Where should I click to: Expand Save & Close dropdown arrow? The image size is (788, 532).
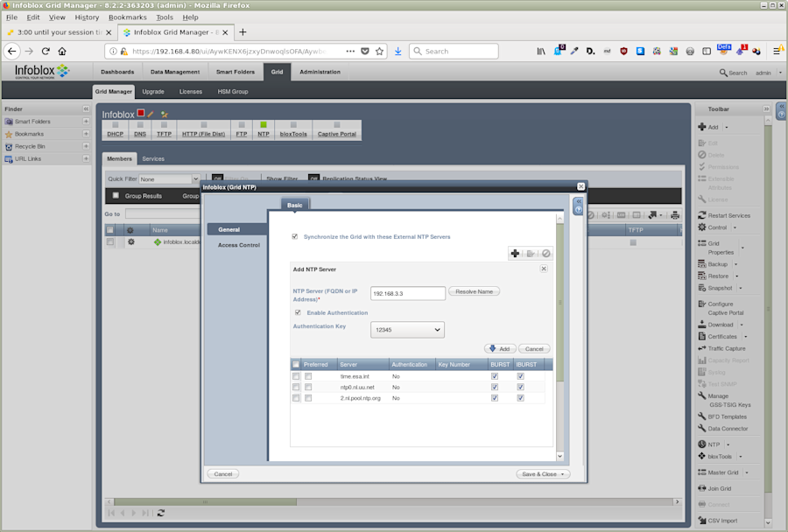pyautogui.click(x=563, y=474)
